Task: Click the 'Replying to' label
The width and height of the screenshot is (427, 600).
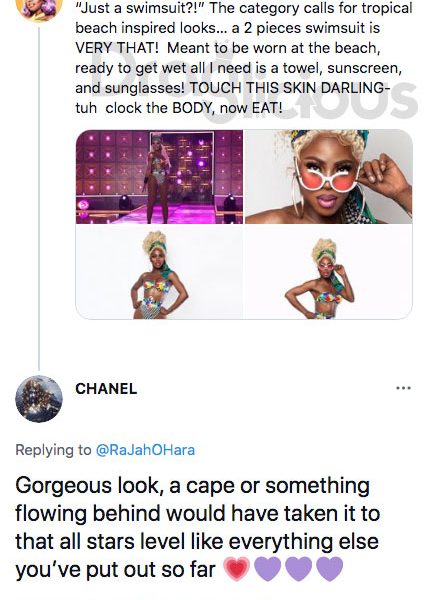Action: pyautogui.click(x=53, y=450)
